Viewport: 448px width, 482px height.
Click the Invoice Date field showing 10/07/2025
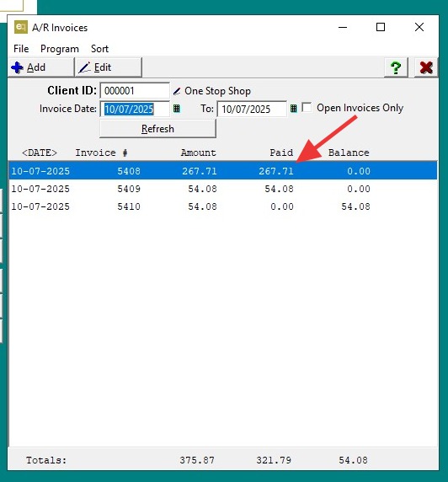click(135, 109)
